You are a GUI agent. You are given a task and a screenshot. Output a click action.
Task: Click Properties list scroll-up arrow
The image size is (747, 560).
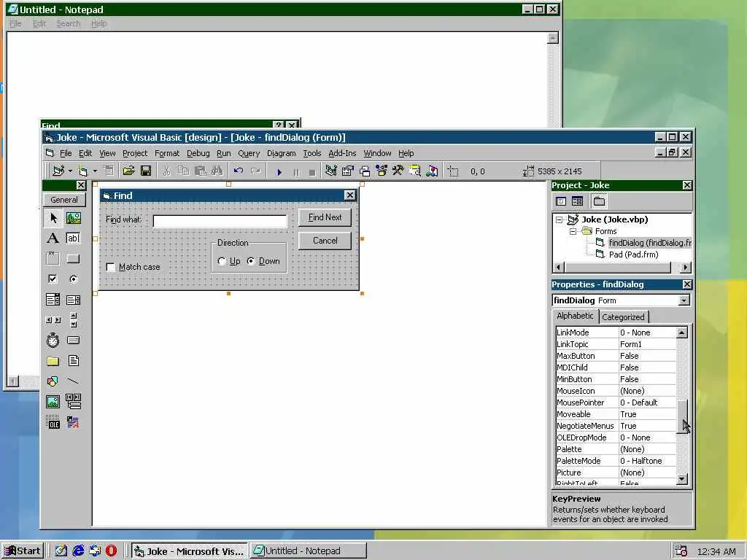pyautogui.click(x=682, y=332)
